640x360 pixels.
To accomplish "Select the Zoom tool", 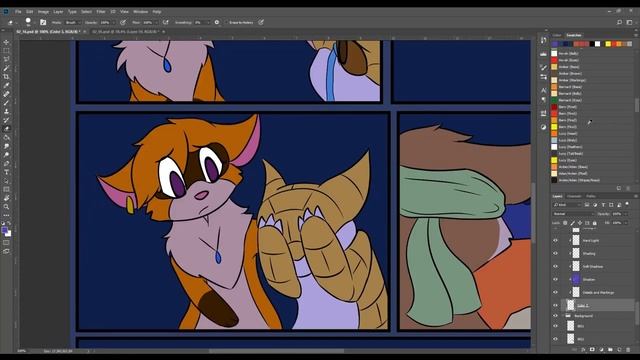I will 6,207.
